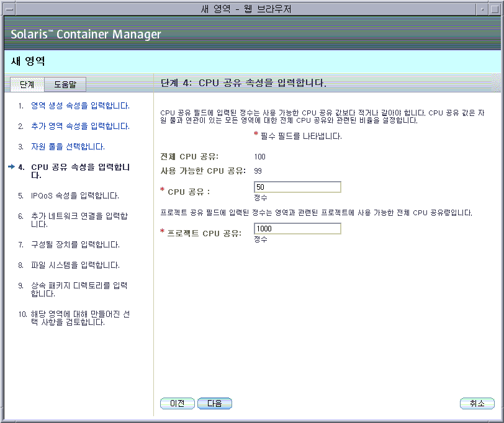Select step 5 IPQoS 속성을 입력합니다

point(75,195)
